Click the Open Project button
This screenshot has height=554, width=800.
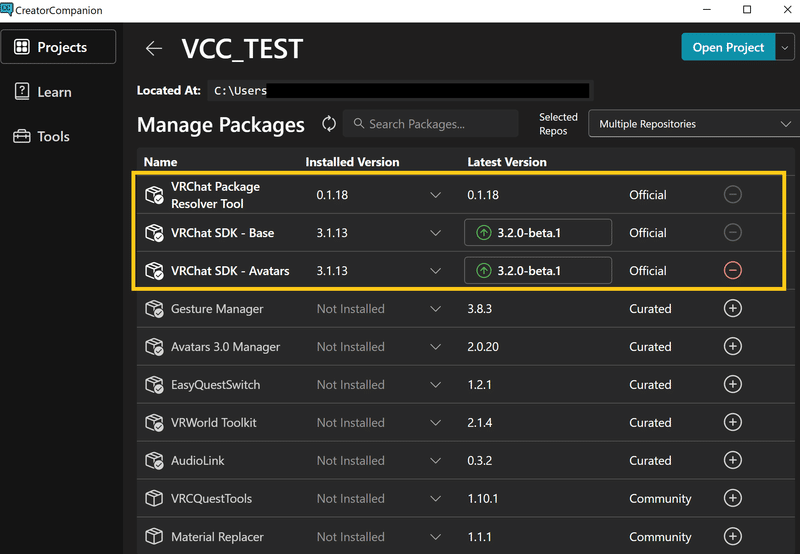[x=728, y=47]
